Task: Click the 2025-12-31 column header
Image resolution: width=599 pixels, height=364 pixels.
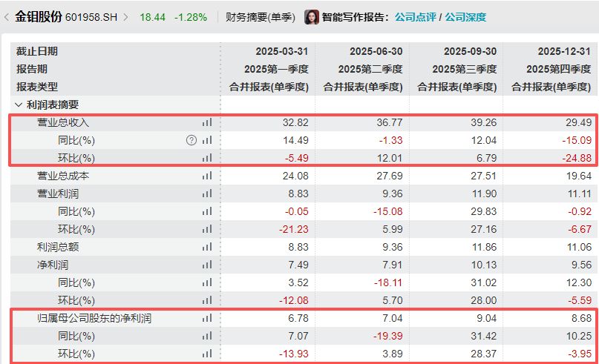Action: coord(564,51)
